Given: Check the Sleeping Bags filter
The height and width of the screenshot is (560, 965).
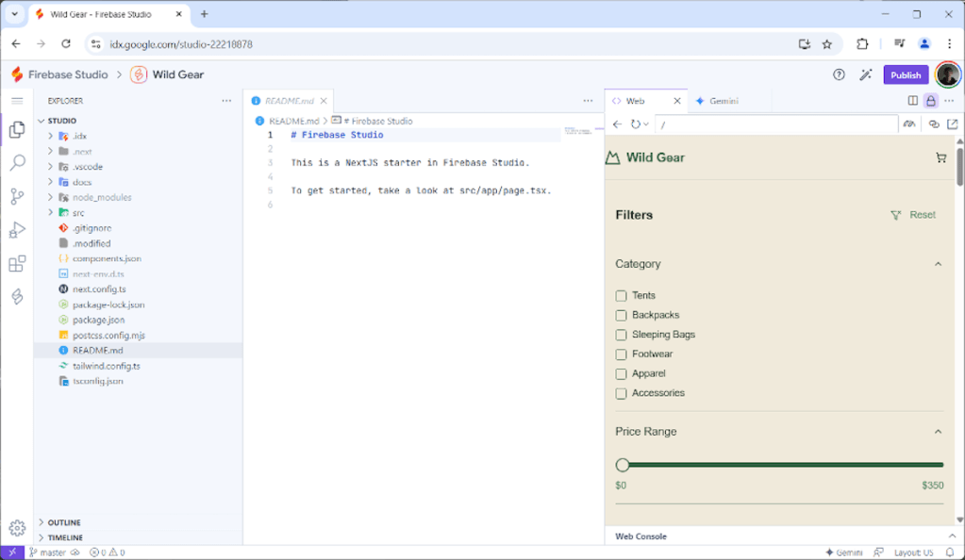Looking at the screenshot, I should 621,335.
